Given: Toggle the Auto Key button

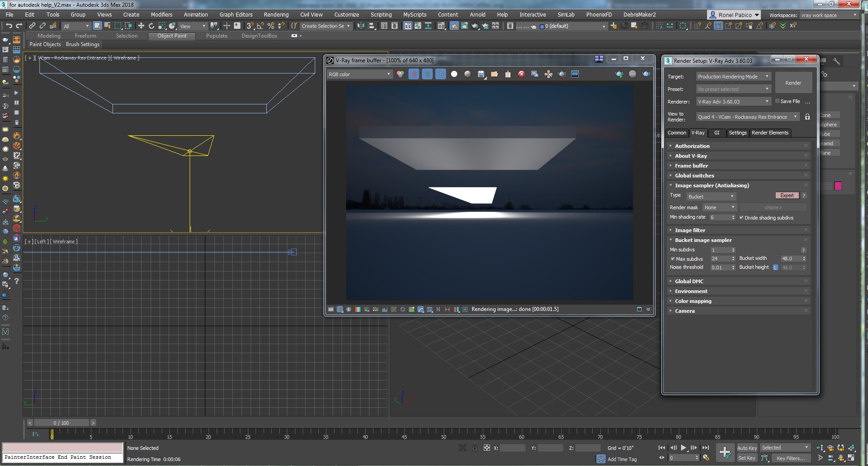Looking at the screenshot, I should point(747,448).
